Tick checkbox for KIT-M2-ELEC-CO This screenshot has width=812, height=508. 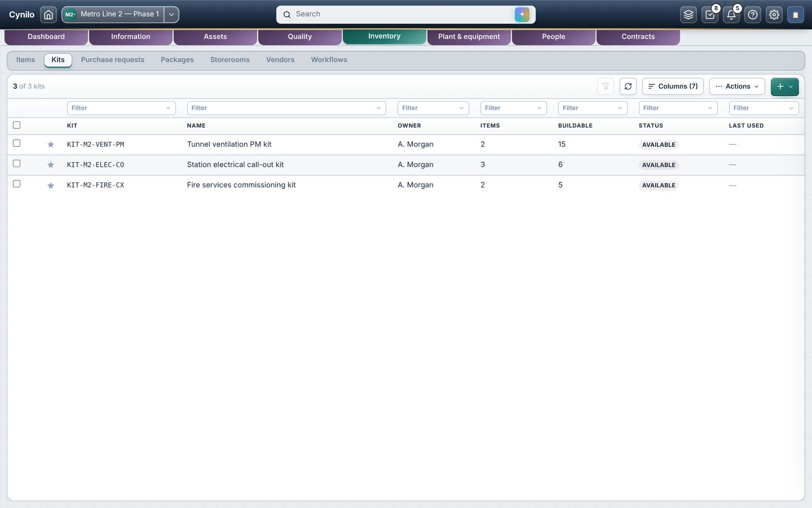(17, 164)
